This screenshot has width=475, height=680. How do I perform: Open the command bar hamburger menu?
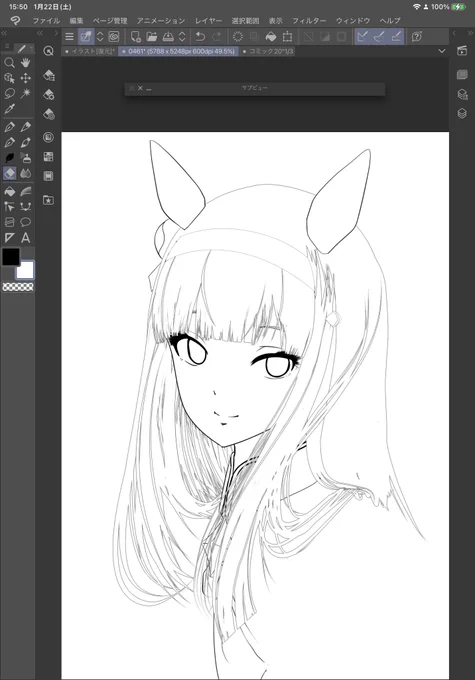click(69, 36)
